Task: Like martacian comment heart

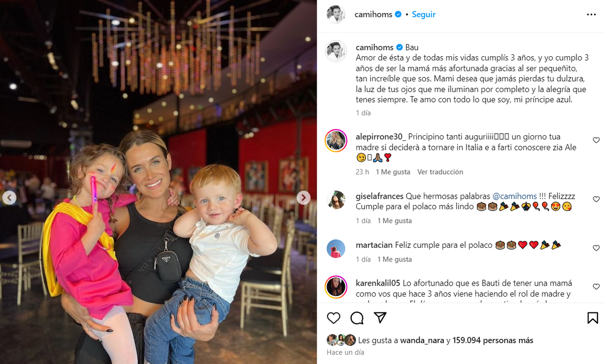Action: click(596, 248)
